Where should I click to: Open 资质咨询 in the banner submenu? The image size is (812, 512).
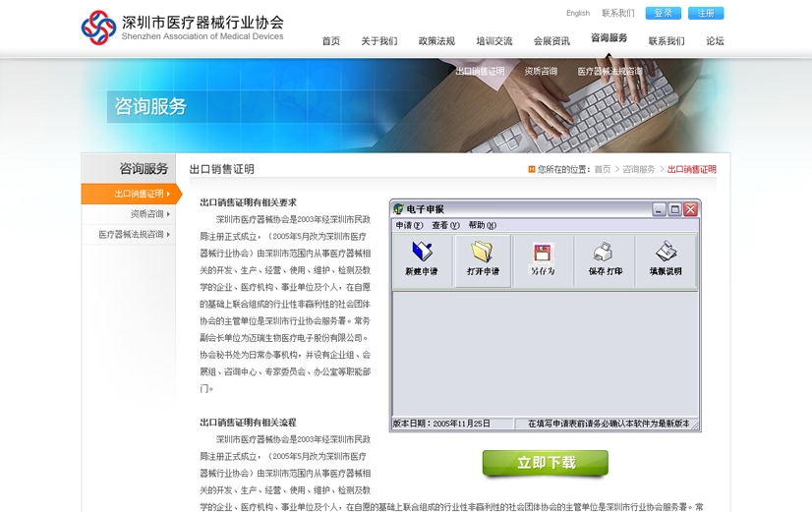[x=541, y=72]
